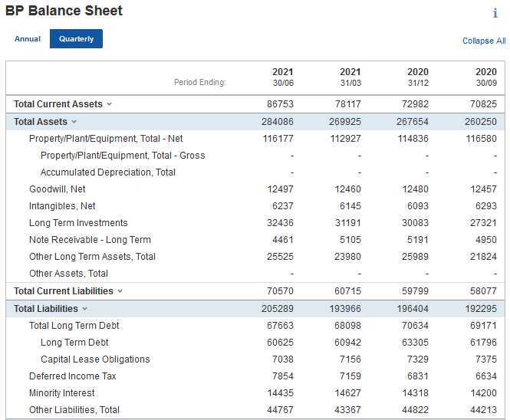Click the Capital Lease Obligations label
This screenshot has width=510, height=420.
[x=95, y=359]
